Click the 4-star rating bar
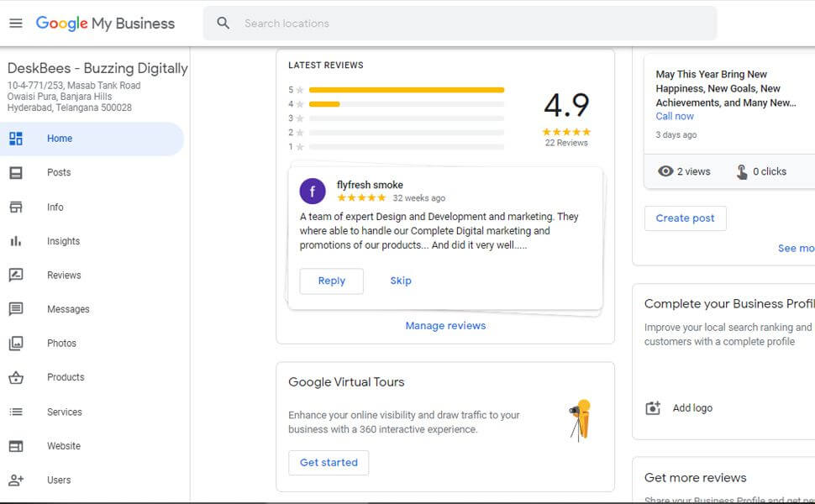The width and height of the screenshot is (815, 504). pyautogui.click(x=407, y=104)
